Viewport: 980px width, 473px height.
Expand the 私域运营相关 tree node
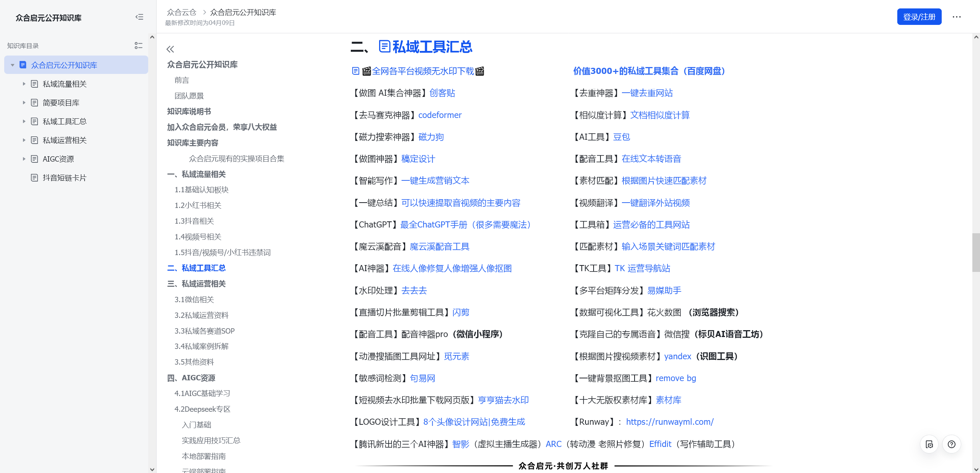coord(24,140)
